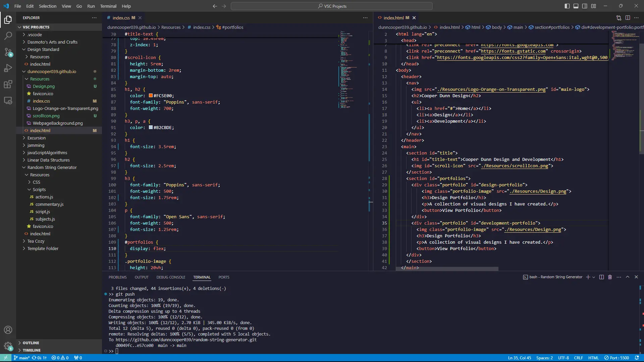Open errors and warnings count in status bar
Image resolution: width=644 pixels, height=362 pixels.
[x=60, y=358]
